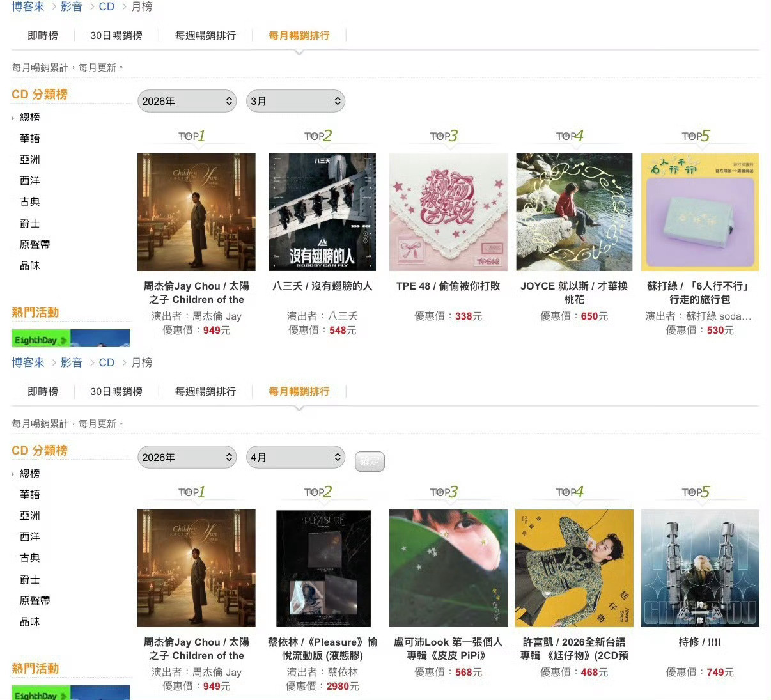
Task: Open the 4月 month dropdown
Action: (295, 457)
